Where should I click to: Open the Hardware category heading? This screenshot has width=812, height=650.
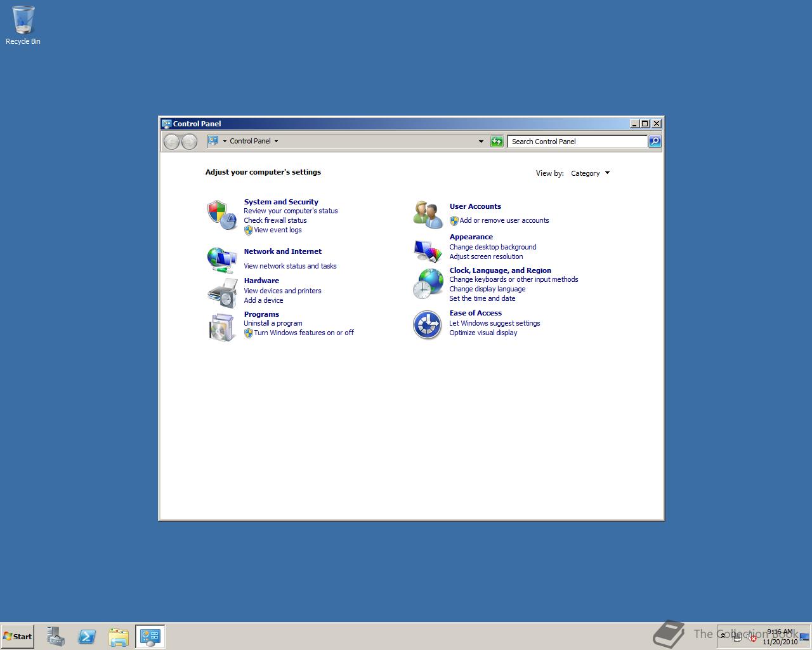pos(261,281)
